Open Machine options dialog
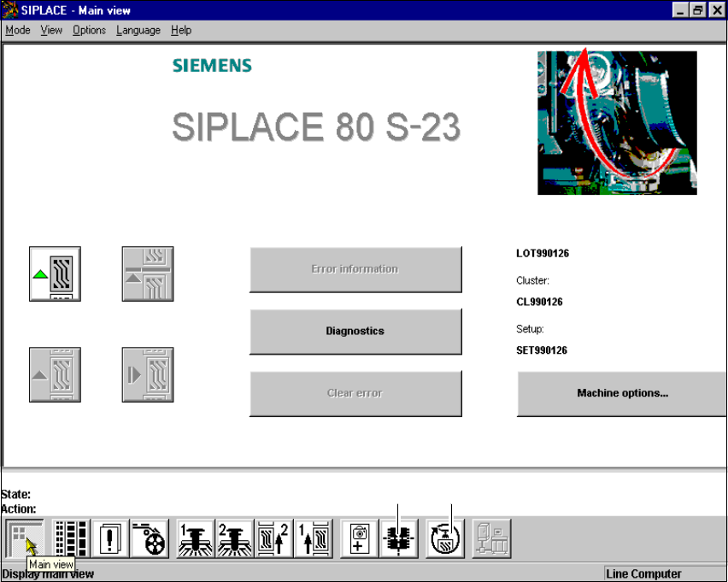Screen dimensions: 728x582 pyautogui.click(x=622, y=393)
